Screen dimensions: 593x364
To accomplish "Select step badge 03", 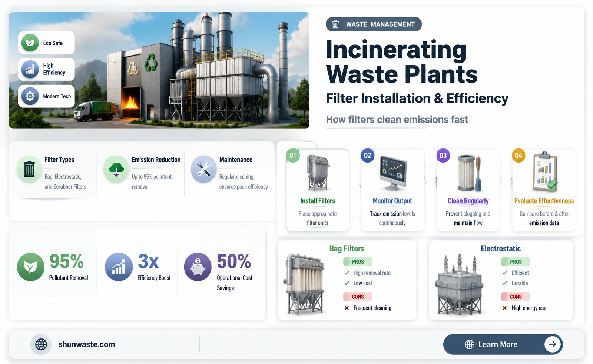I will [443, 156].
